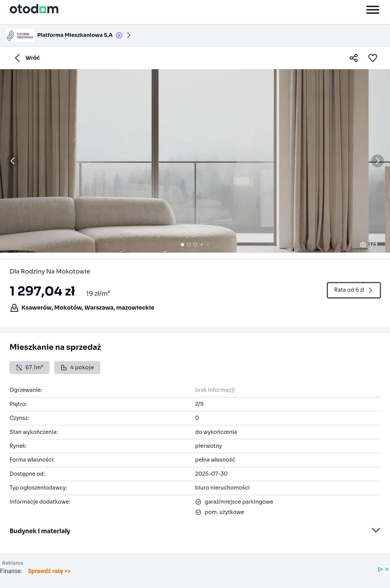The height and width of the screenshot is (588, 390).
Task: Show previous gallery photo
Action: coord(13,161)
